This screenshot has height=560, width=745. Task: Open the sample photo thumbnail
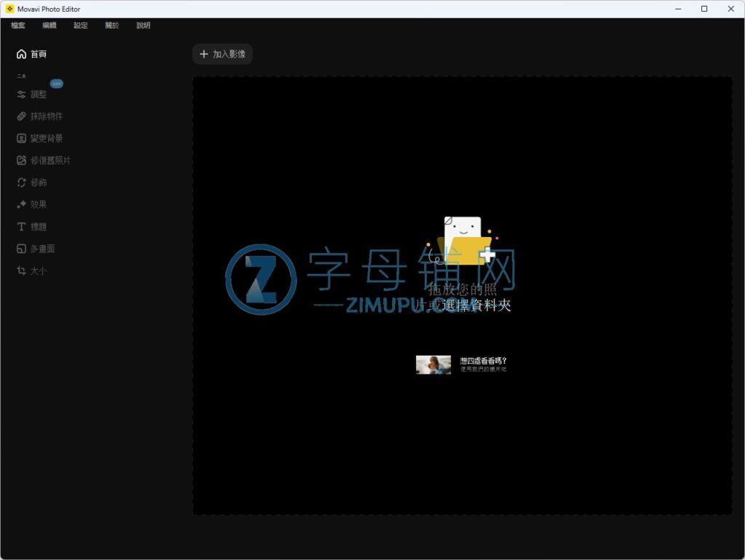click(x=434, y=365)
